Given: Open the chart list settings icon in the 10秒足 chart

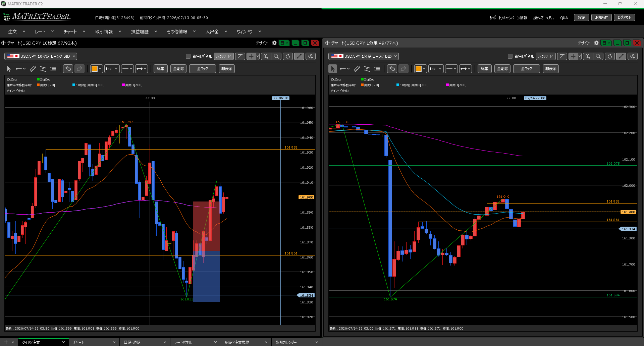Looking at the screenshot, I should (x=240, y=56).
